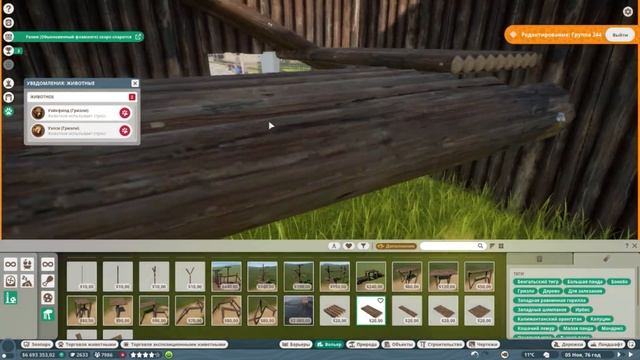Close the animal notifications panel
Image resolution: width=640 pixels, height=360 pixels.
click(135, 83)
